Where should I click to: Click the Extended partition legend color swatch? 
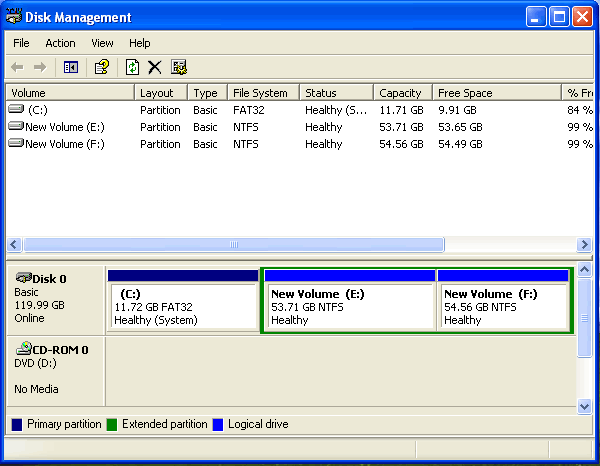pyautogui.click(x=112, y=425)
